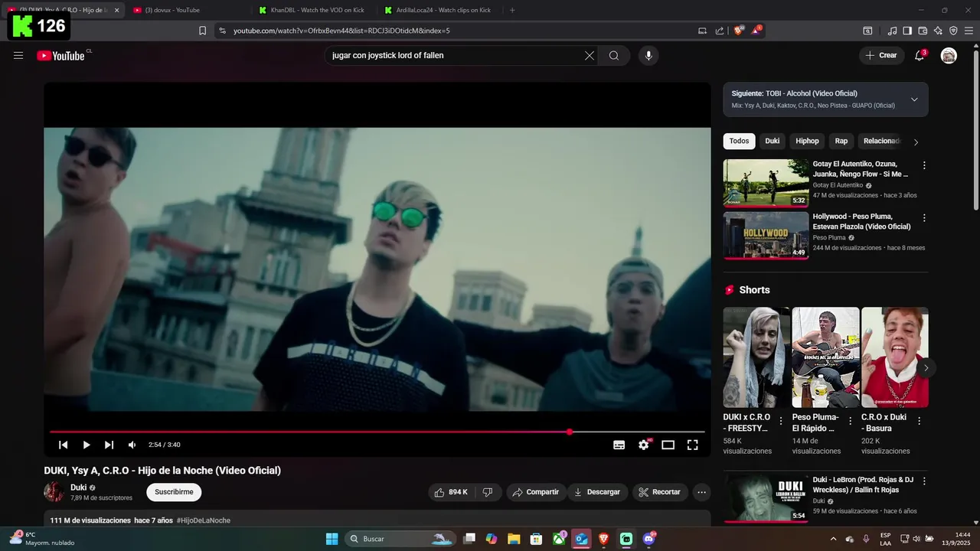The height and width of the screenshot is (551, 980).
Task: Open Gotay El Autentiko Si Me thumbnail
Action: 766,183
